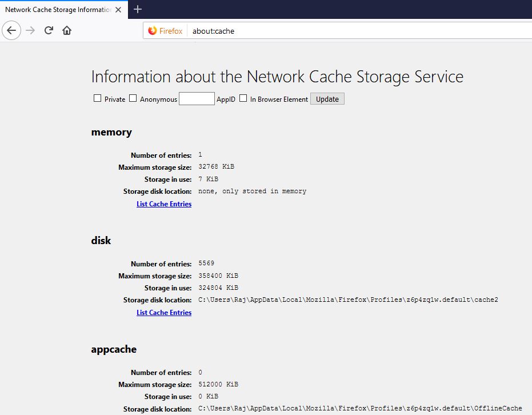
Task: Click the page title heading text
Action: pyautogui.click(x=277, y=77)
